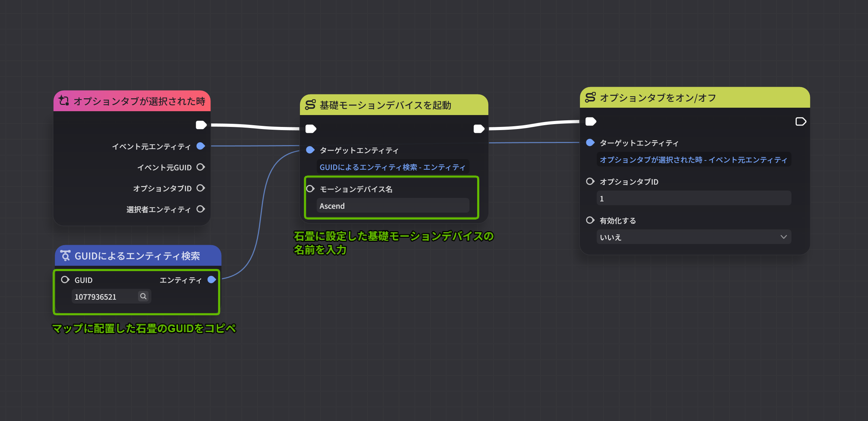
Task: Click the event icon on オプションタブが選択された時 header
Action: 64,101
